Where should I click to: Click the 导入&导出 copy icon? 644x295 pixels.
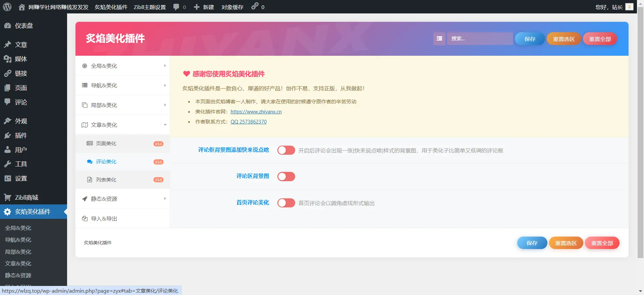coord(85,218)
